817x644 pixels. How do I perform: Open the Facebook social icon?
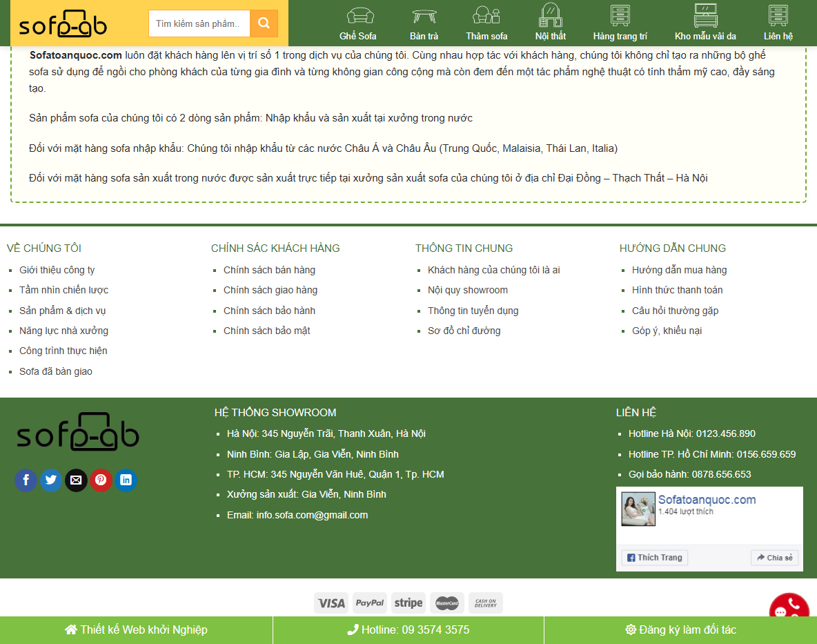[26, 480]
